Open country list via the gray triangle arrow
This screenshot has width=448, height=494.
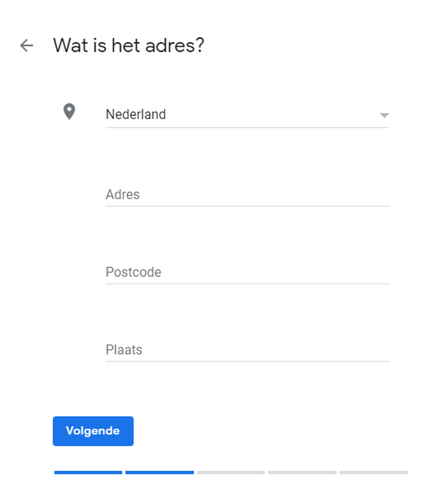(384, 115)
